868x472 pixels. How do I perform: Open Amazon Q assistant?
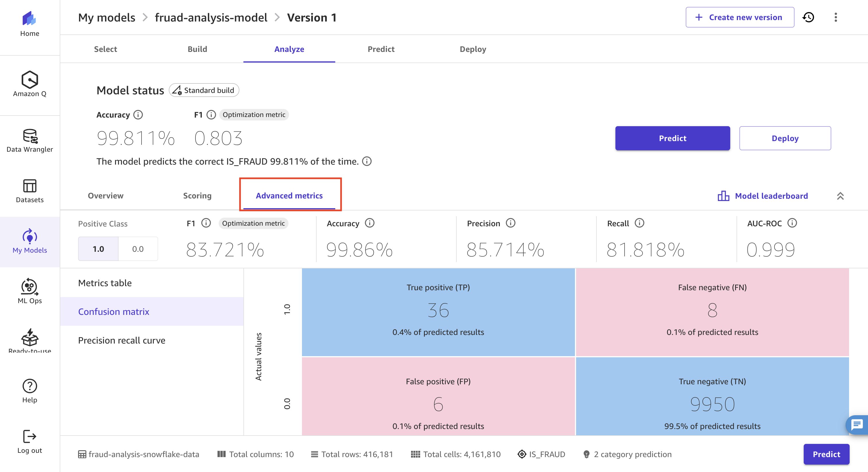coord(30,84)
